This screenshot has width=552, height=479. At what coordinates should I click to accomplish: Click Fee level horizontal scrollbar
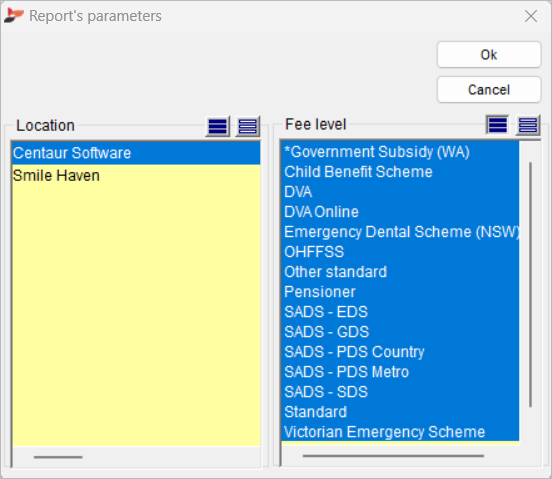click(393, 456)
